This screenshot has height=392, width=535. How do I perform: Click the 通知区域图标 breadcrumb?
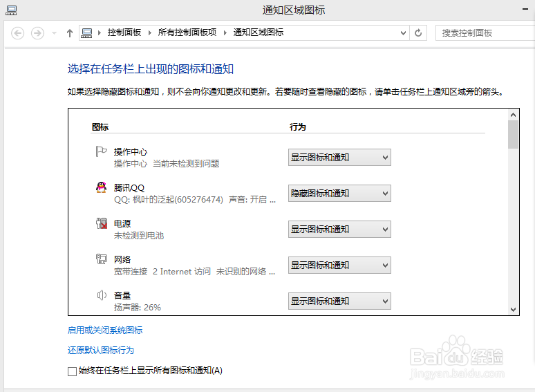[259, 32]
